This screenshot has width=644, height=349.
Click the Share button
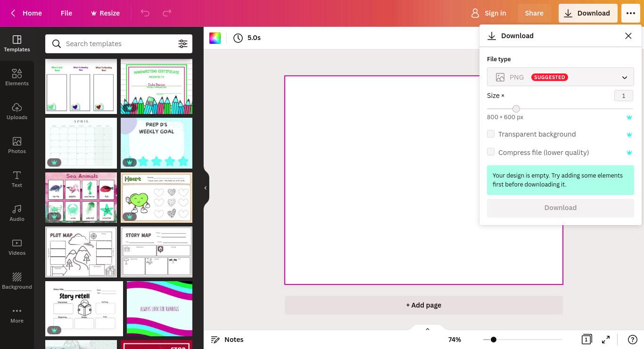click(x=534, y=13)
